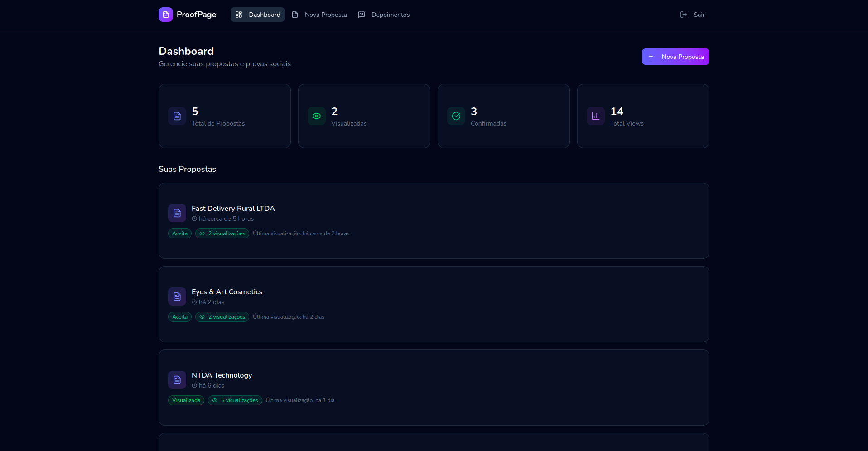Select the NTDA Technology proposal title

pyautogui.click(x=222, y=375)
